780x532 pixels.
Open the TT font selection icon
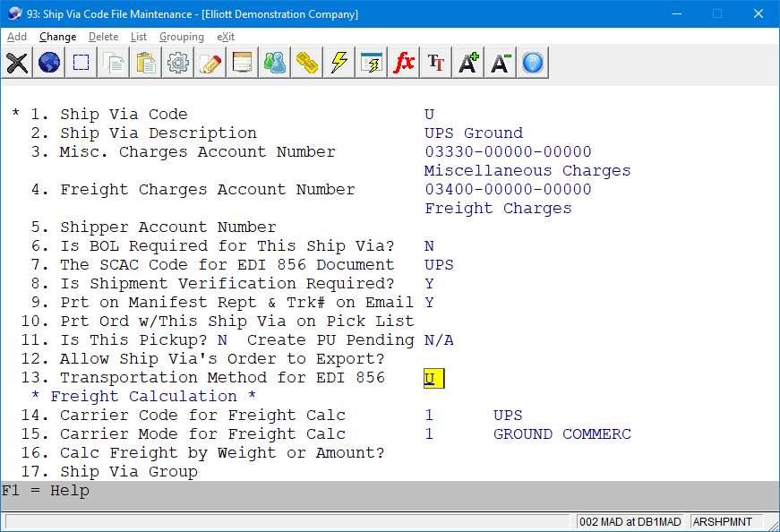436,63
